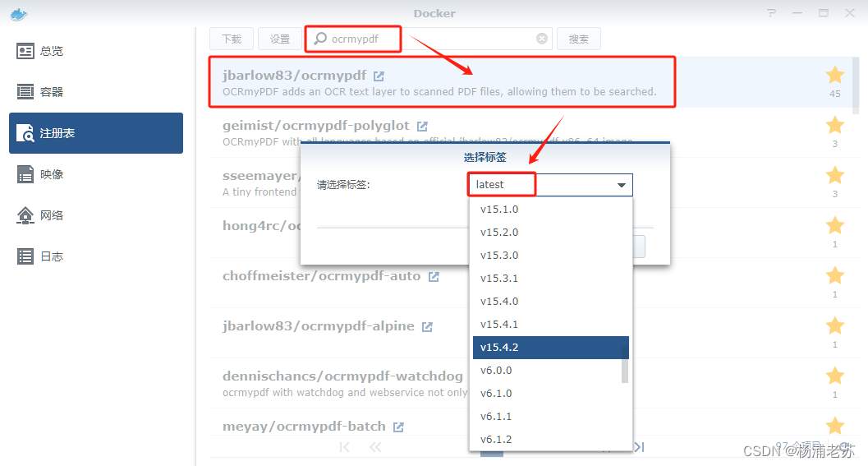Choose tag v15.1.0
Screen dimensions: 868x466
(551, 210)
